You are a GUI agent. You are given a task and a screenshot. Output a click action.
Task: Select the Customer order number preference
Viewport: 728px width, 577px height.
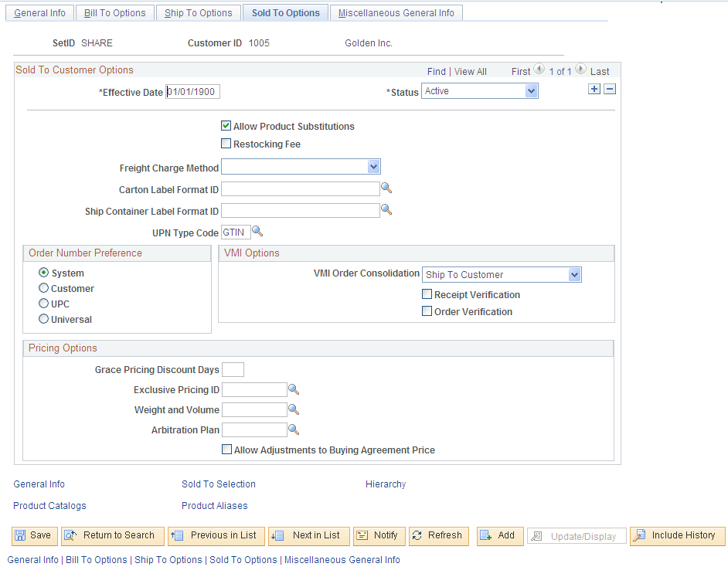[43, 288]
